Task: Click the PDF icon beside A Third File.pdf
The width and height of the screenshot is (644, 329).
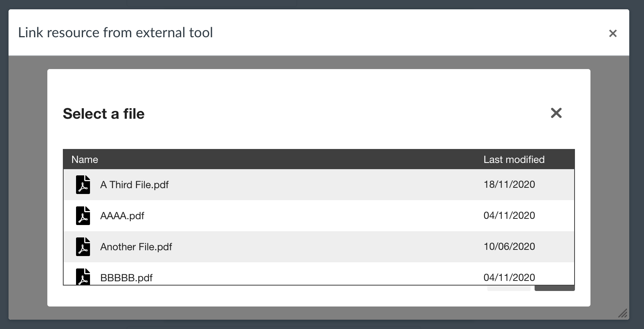Action: coord(83,185)
